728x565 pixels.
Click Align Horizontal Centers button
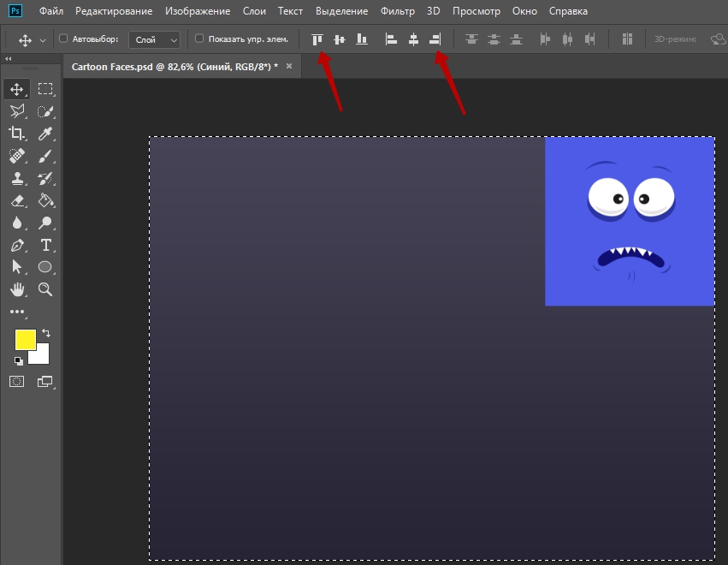[x=413, y=39]
